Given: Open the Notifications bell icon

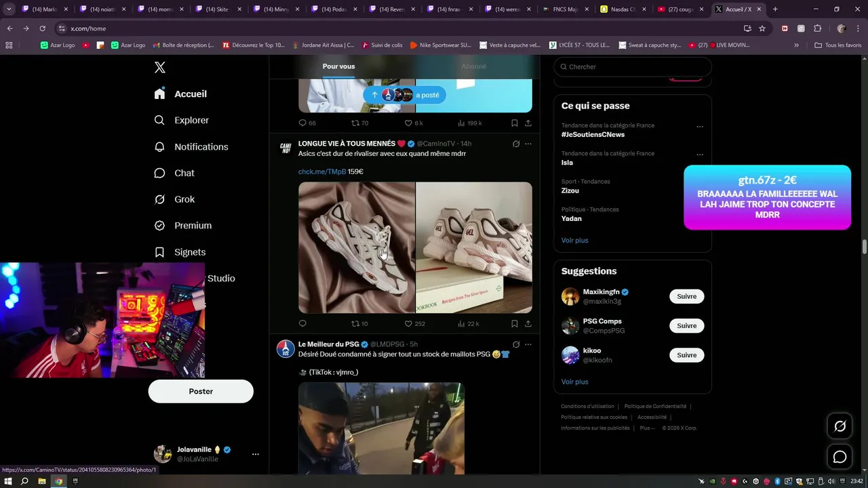Looking at the screenshot, I should pyautogui.click(x=159, y=146).
